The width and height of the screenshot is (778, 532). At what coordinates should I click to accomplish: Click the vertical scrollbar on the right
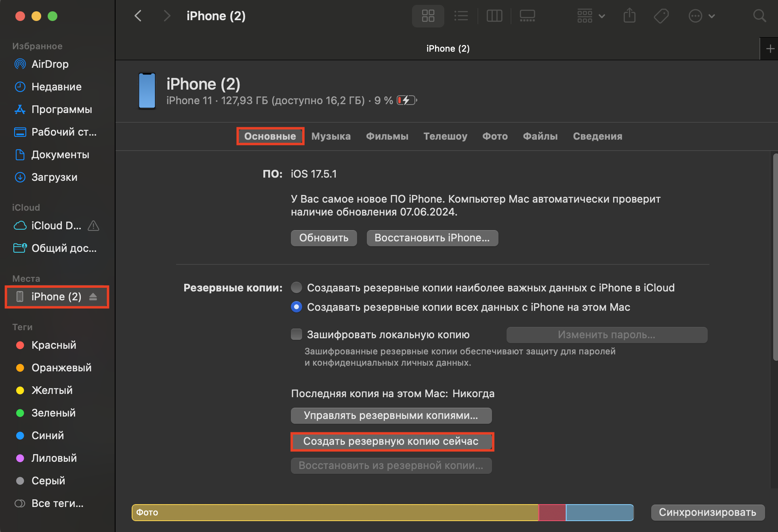[x=775, y=257]
